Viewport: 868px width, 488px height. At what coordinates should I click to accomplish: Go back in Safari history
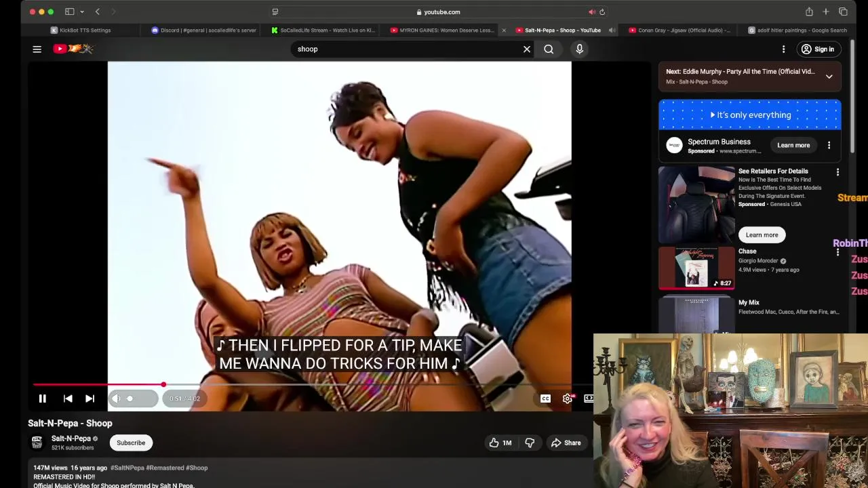[98, 12]
